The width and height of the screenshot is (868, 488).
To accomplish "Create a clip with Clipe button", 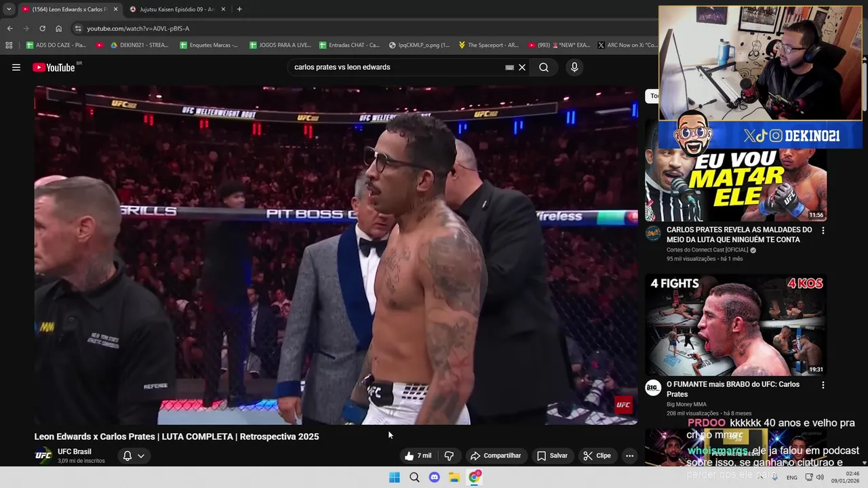I will (x=597, y=455).
